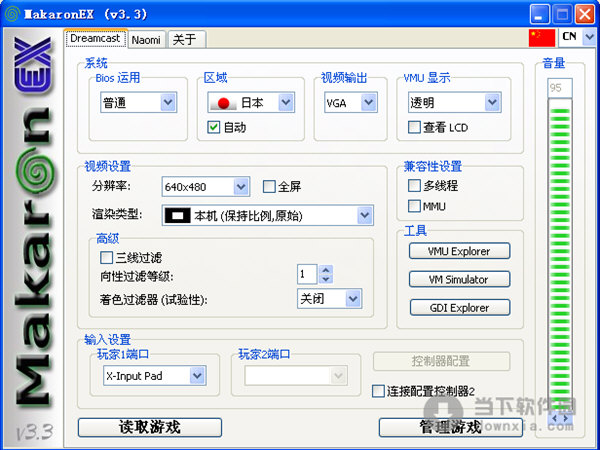Open GDI Explorer tool
The width and height of the screenshot is (600, 450).
(x=459, y=308)
